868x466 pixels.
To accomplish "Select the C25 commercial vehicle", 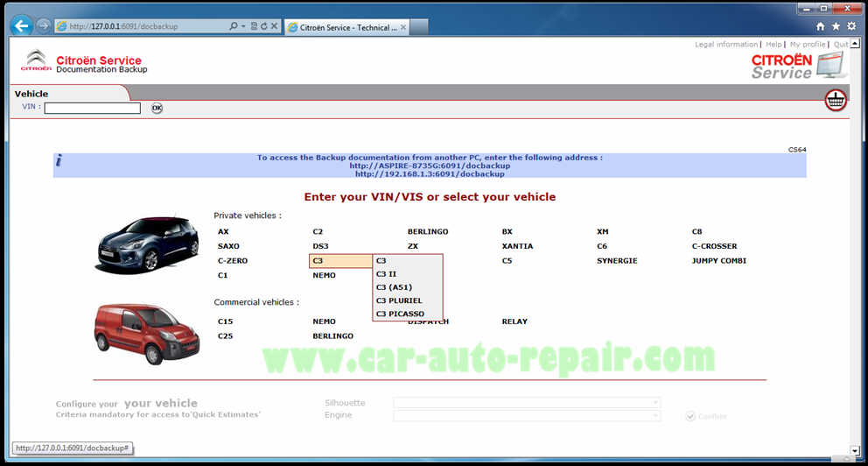I will 225,335.
